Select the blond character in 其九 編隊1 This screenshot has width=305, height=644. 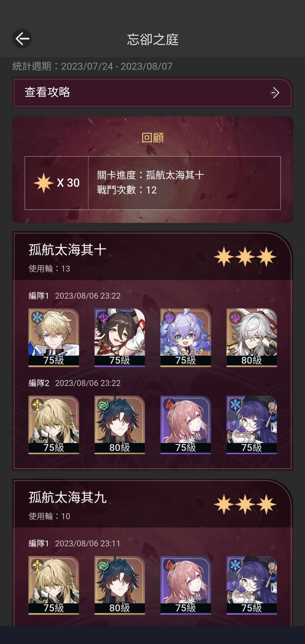coord(54,585)
